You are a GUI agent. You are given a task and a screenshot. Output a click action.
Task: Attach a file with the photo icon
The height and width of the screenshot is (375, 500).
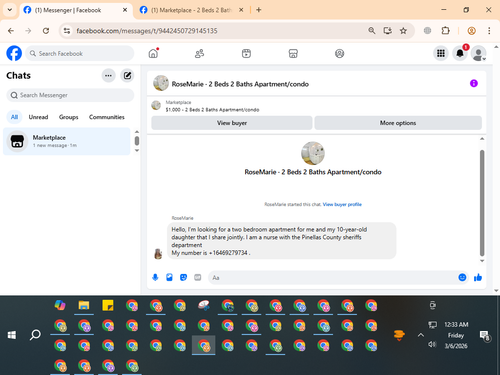click(x=169, y=277)
